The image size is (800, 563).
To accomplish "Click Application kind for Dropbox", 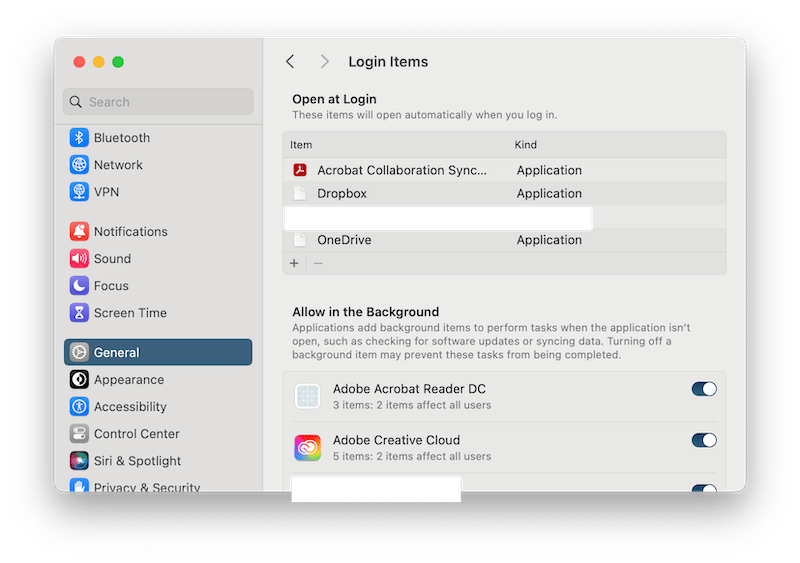I will (x=549, y=193).
